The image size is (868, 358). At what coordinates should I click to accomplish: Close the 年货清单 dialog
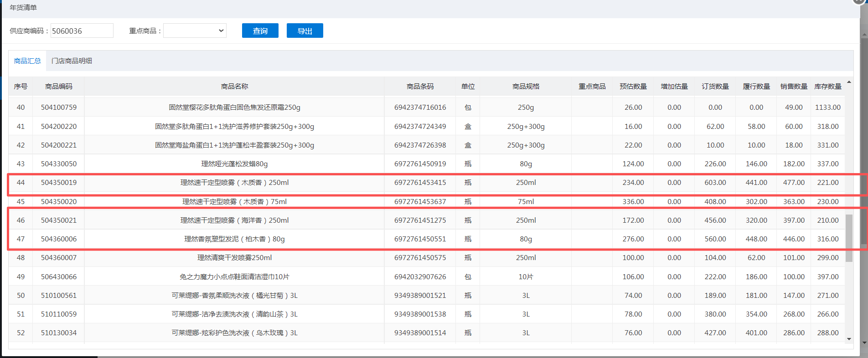[x=859, y=1]
